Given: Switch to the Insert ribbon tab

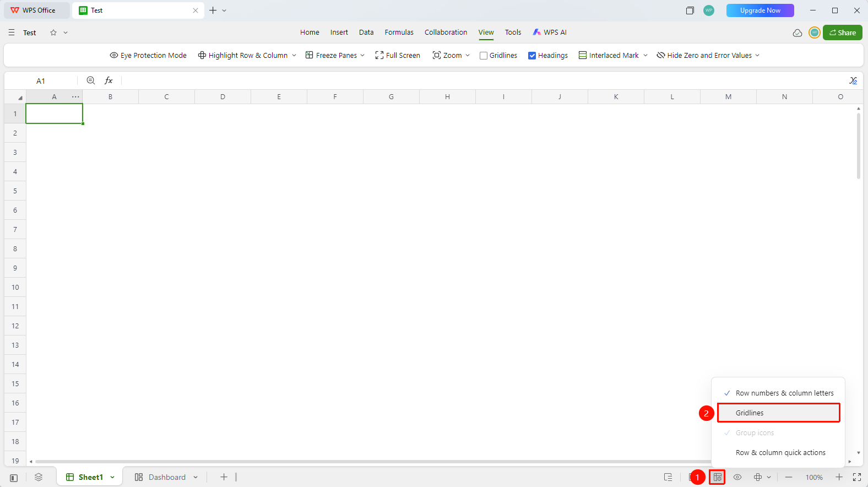Looking at the screenshot, I should (339, 33).
